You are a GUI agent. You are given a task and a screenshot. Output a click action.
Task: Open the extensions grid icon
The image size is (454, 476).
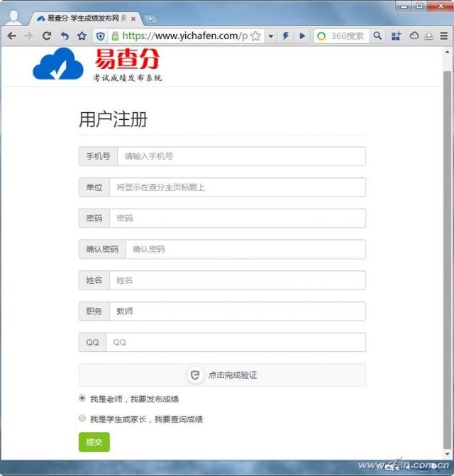(x=396, y=35)
